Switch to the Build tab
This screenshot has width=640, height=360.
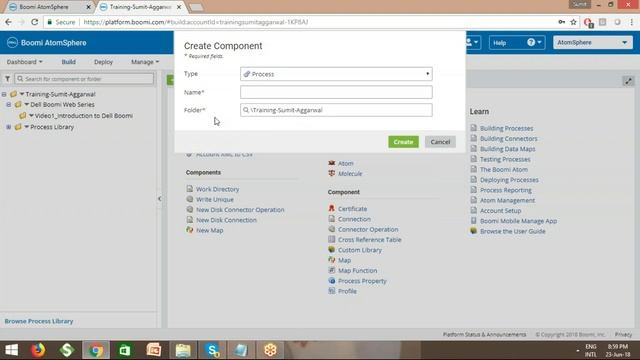click(x=69, y=62)
